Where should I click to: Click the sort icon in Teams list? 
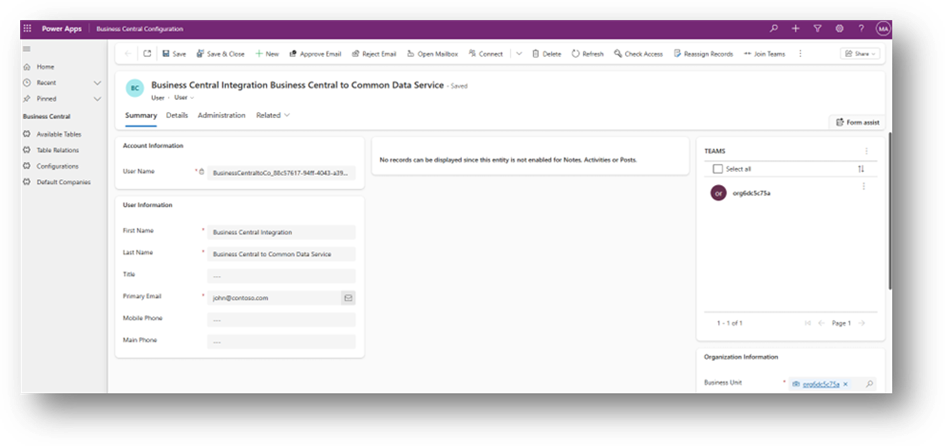(x=861, y=169)
